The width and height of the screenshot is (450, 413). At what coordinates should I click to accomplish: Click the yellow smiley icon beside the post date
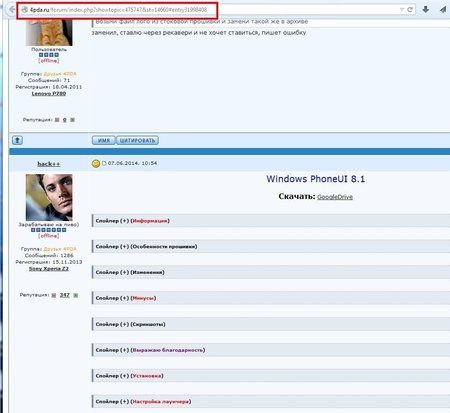click(x=96, y=163)
